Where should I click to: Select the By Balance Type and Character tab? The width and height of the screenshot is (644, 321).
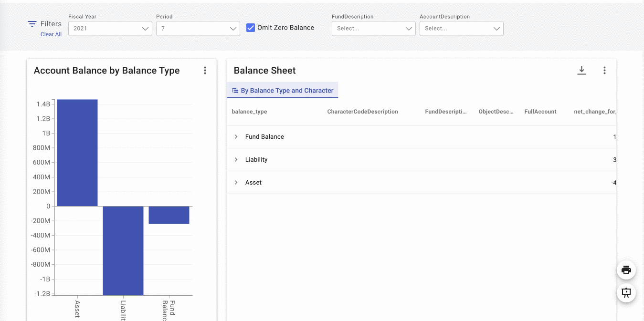coord(283,90)
